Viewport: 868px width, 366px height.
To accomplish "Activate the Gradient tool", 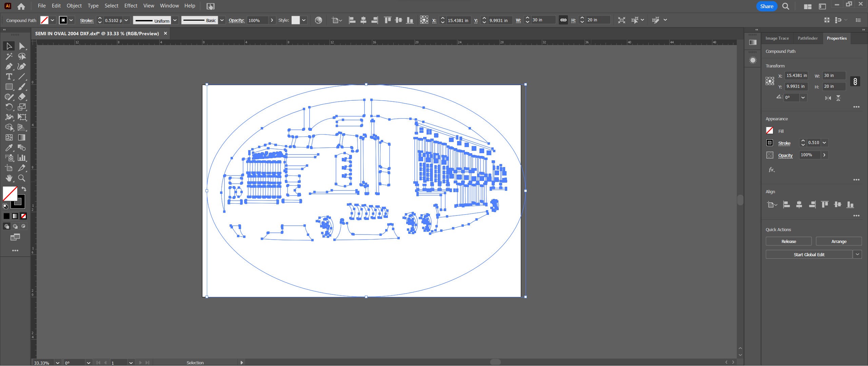I will pos(21,138).
